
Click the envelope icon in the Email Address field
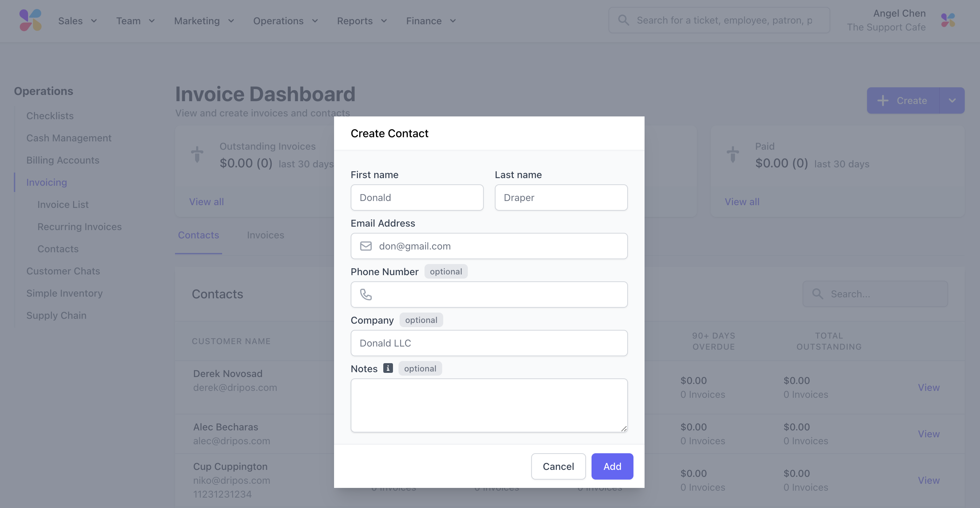(366, 246)
